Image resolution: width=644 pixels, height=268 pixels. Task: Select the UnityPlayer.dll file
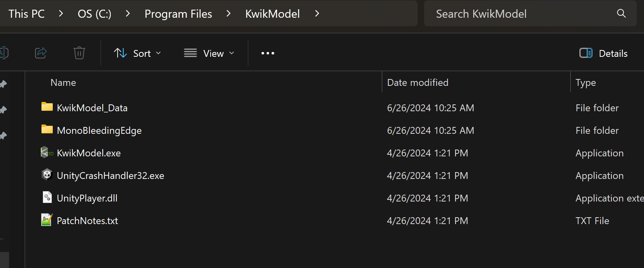pyautogui.click(x=87, y=198)
